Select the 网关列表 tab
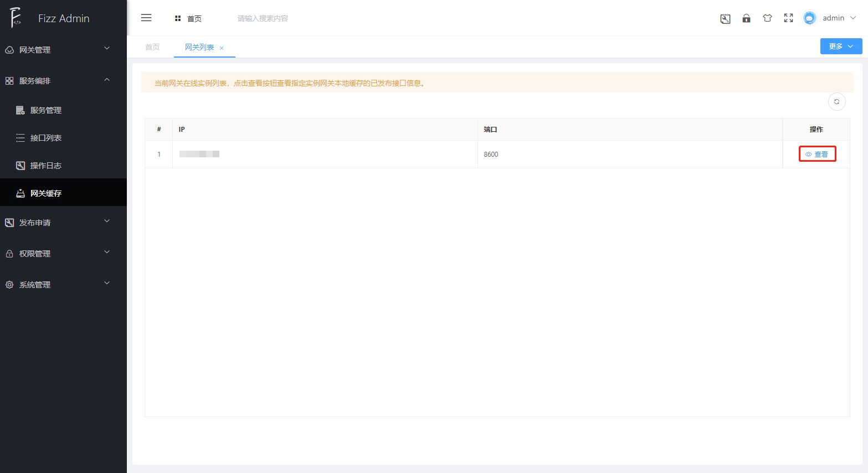The height and width of the screenshot is (473, 868). (x=199, y=47)
